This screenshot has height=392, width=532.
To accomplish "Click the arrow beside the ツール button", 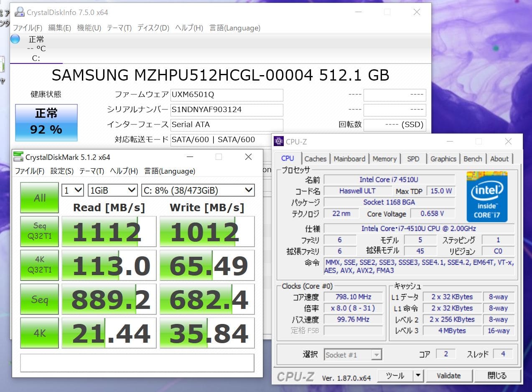I will [418, 375].
